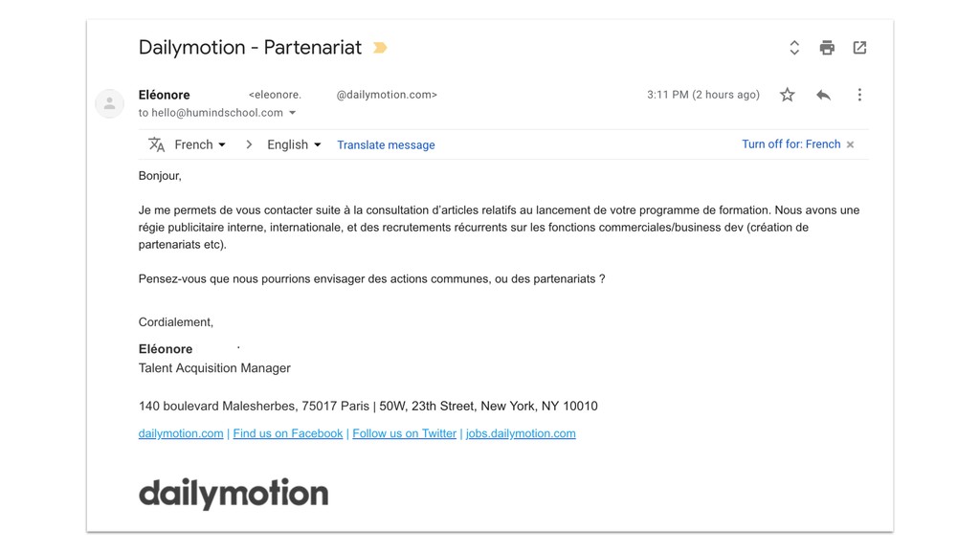Screen dimensions: 980x551
Task: Click the translate language icon
Action: 156,144
